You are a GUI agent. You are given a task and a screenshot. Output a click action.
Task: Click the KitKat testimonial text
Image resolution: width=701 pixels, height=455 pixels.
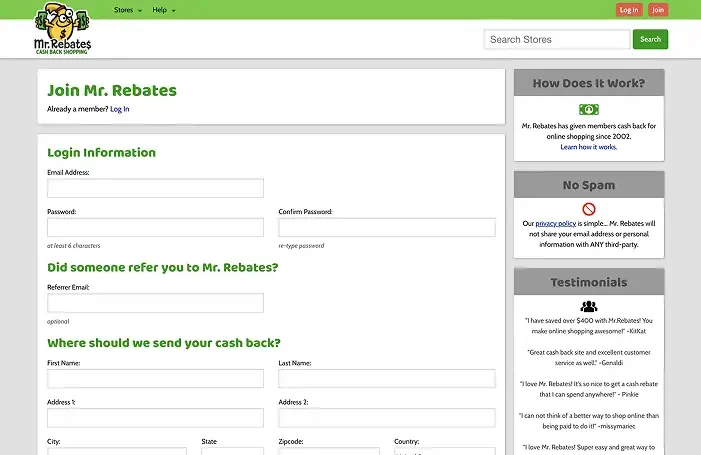click(x=589, y=326)
